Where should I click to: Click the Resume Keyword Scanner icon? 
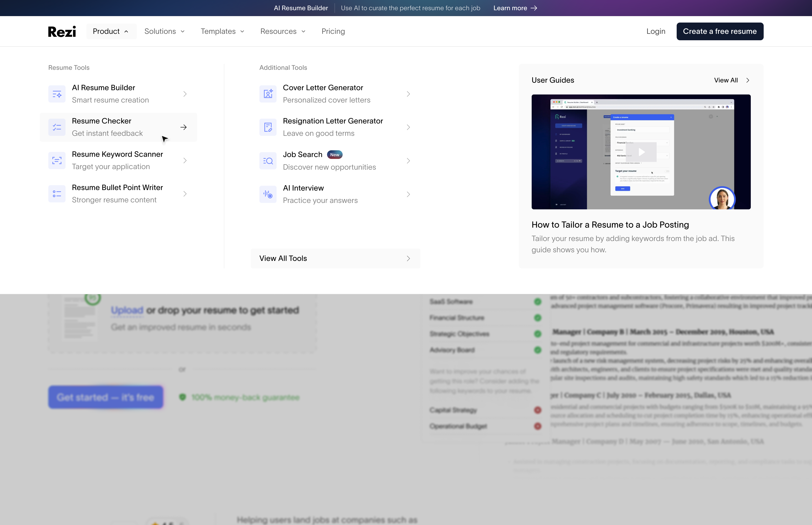pos(57,161)
